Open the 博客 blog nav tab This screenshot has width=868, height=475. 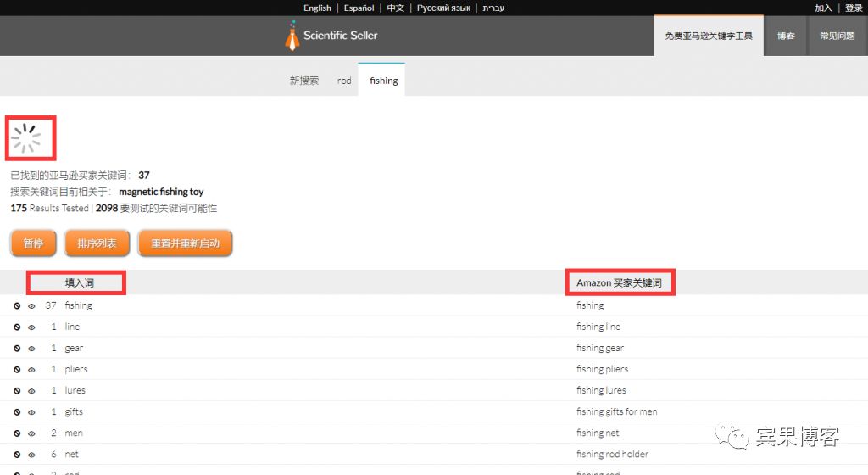click(x=786, y=36)
